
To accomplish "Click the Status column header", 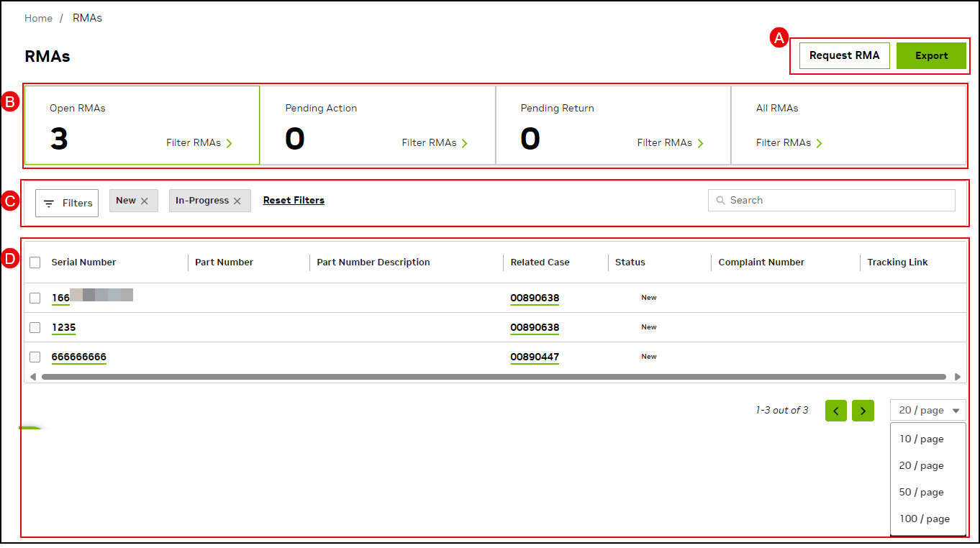I will (x=630, y=262).
